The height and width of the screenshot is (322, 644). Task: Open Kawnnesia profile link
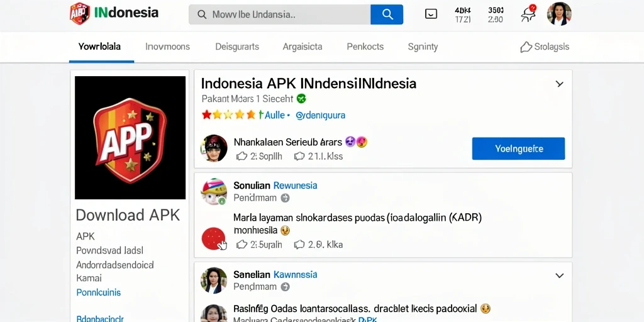pyautogui.click(x=296, y=274)
